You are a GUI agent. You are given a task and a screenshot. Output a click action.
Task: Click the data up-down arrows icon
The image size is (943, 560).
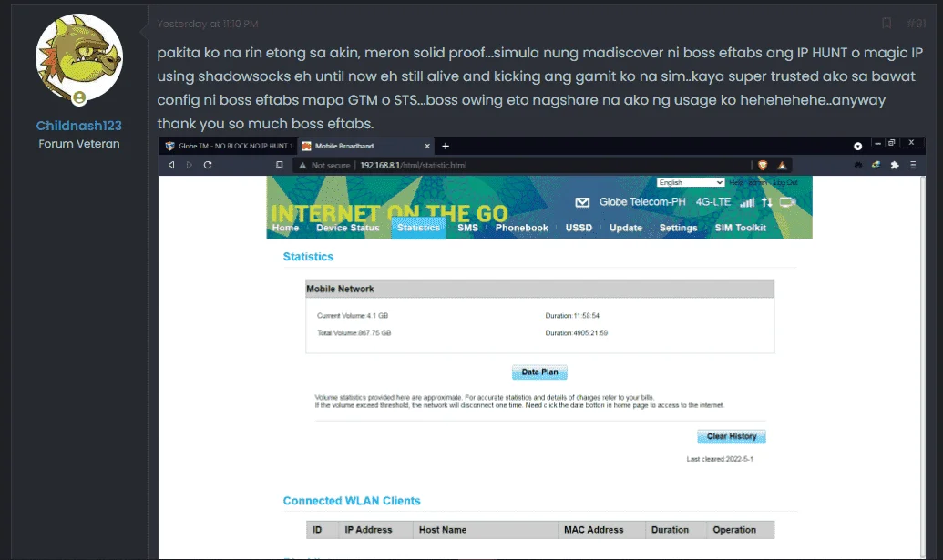767,202
